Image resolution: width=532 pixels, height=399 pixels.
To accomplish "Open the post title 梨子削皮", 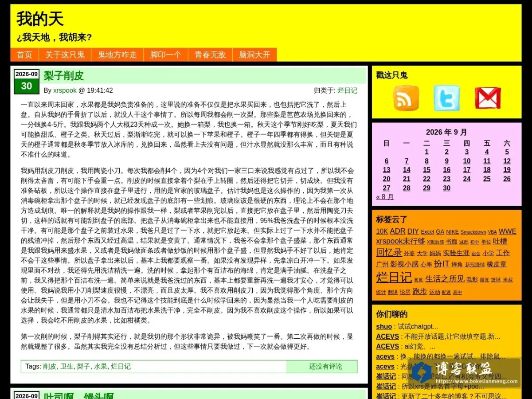I will (x=64, y=76).
